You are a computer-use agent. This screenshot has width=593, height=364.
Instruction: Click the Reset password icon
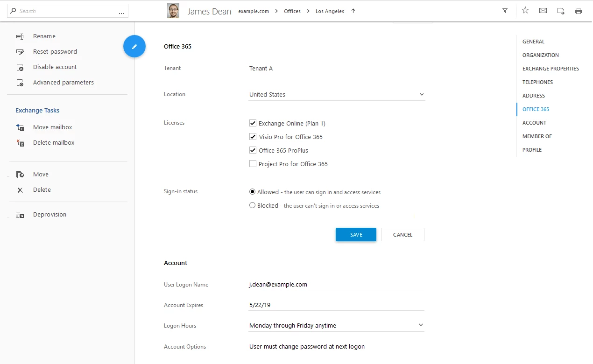pos(20,52)
